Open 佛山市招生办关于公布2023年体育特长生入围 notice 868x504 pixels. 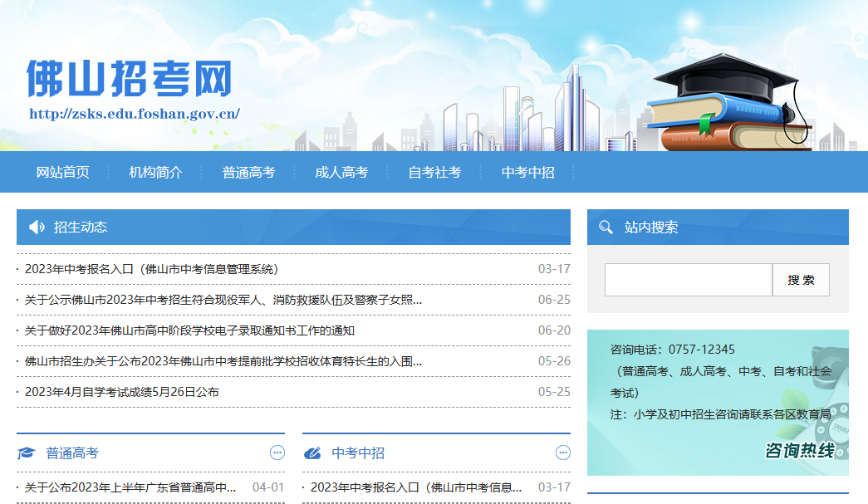pyautogui.click(x=223, y=361)
